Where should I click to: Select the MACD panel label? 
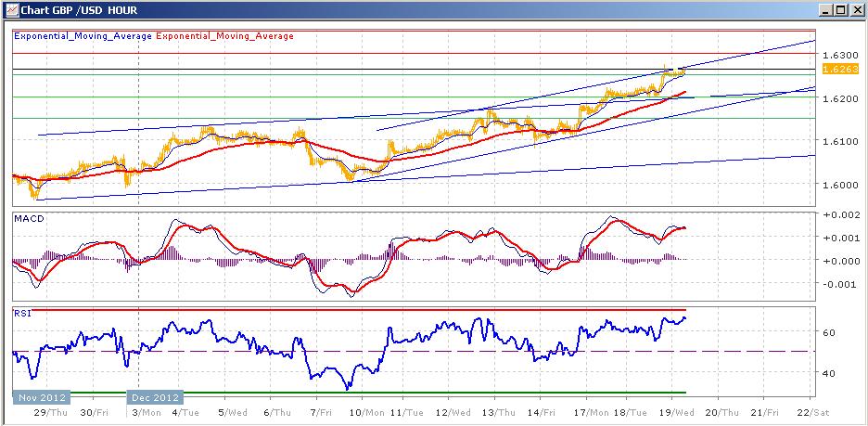[x=29, y=219]
